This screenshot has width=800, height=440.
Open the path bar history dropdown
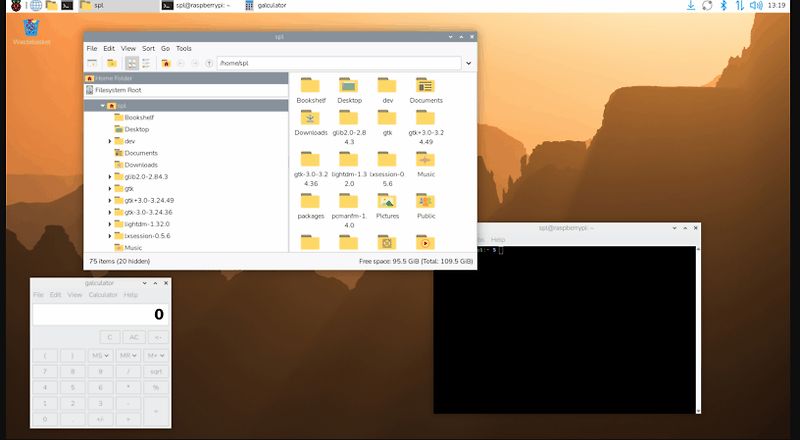point(468,63)
